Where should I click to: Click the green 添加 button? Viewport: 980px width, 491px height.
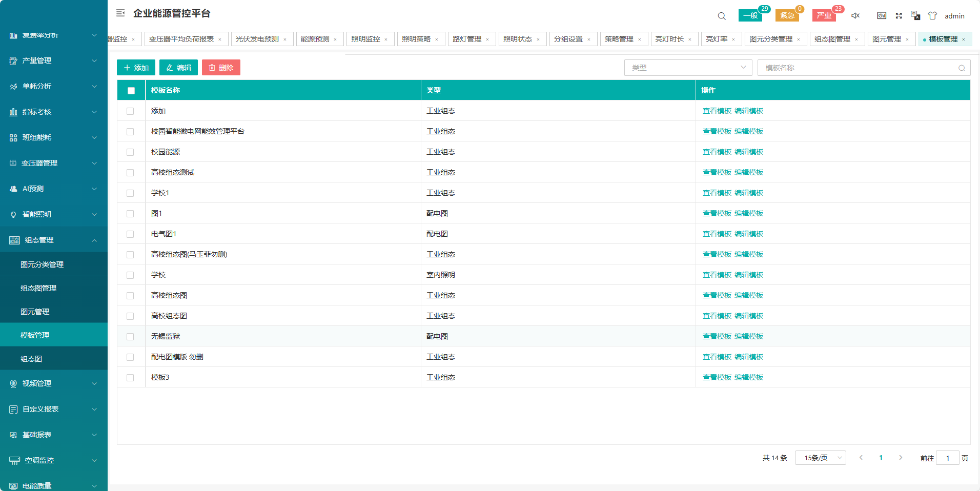pos(136,68)
